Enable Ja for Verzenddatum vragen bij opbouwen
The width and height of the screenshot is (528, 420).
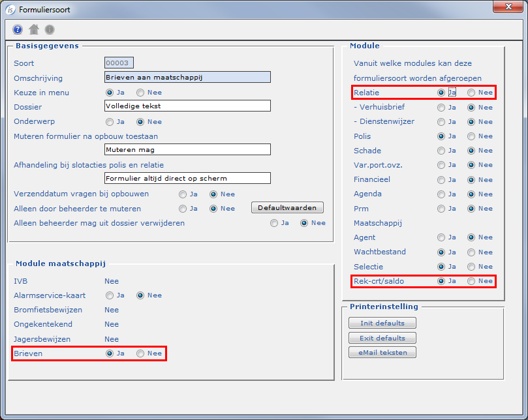click(183, 194)
